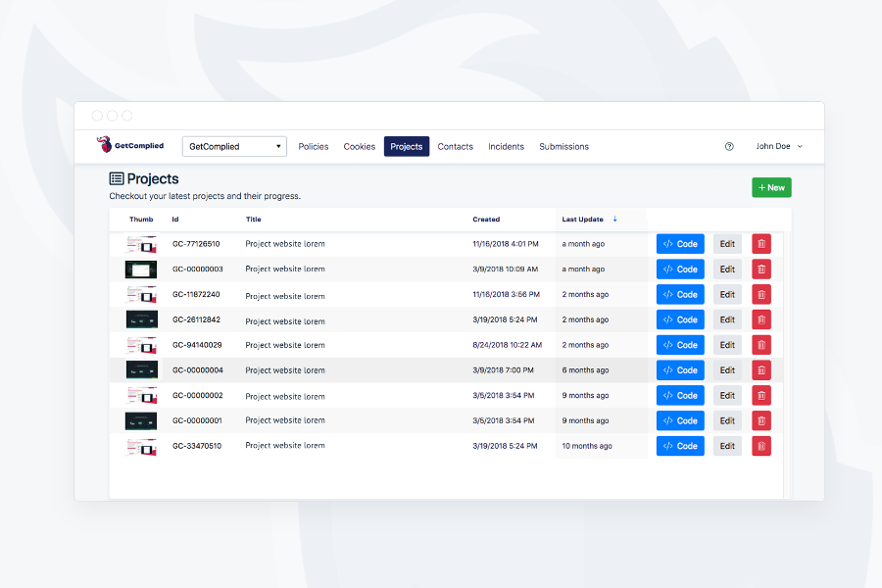Open the Incidents section

[x=506, y=146]
